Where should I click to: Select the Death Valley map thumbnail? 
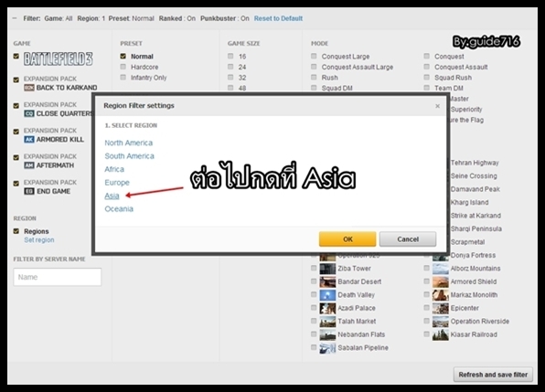coord(327,295)
